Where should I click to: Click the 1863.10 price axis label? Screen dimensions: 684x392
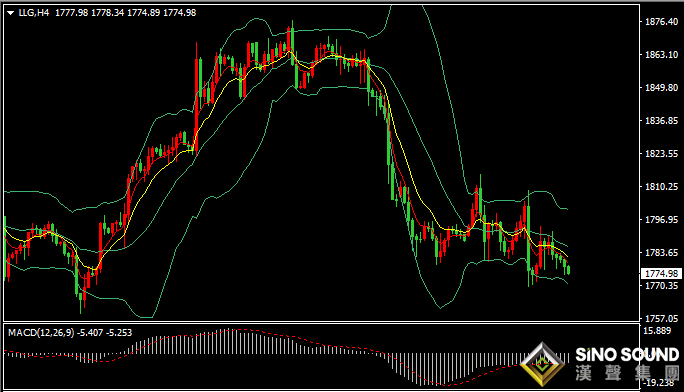click(662, 55)
